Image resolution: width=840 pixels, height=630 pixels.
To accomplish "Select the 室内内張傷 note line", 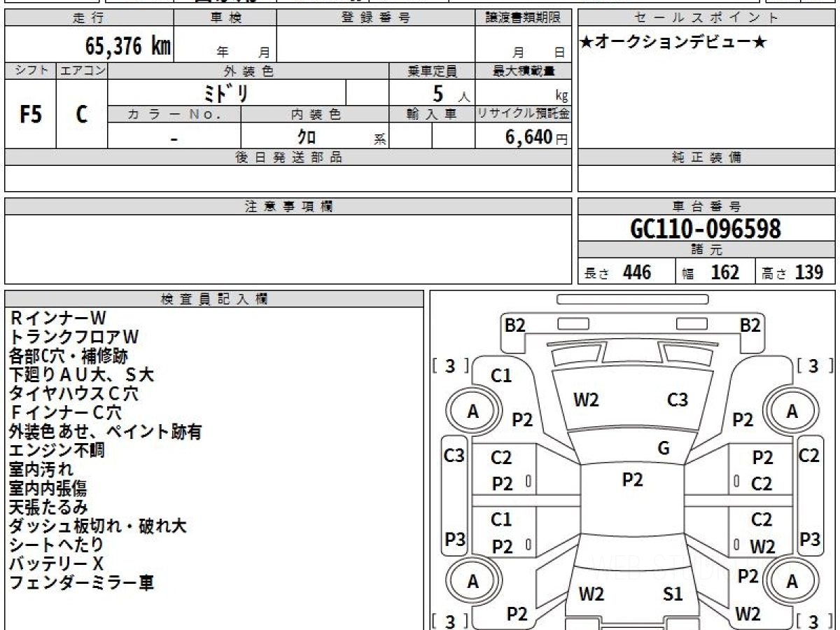I will point(48,489).
